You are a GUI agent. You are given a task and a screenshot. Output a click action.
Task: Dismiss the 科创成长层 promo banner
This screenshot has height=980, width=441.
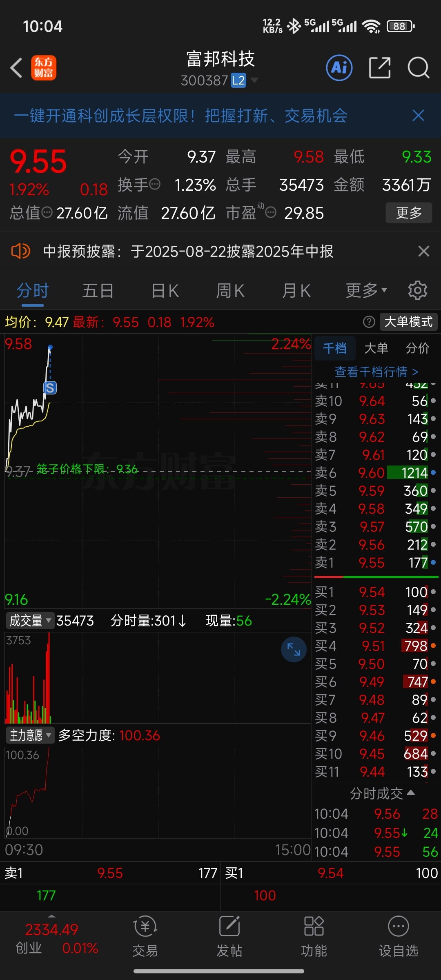coord(419,116)
